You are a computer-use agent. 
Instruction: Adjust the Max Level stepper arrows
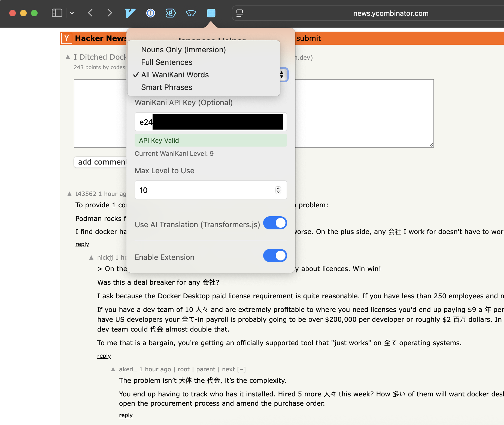click(278, 190)
